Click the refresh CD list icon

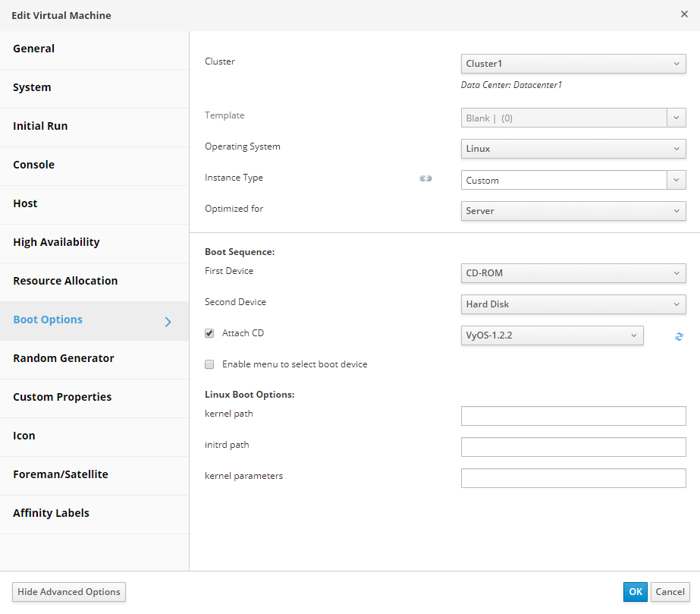(679, 336)
